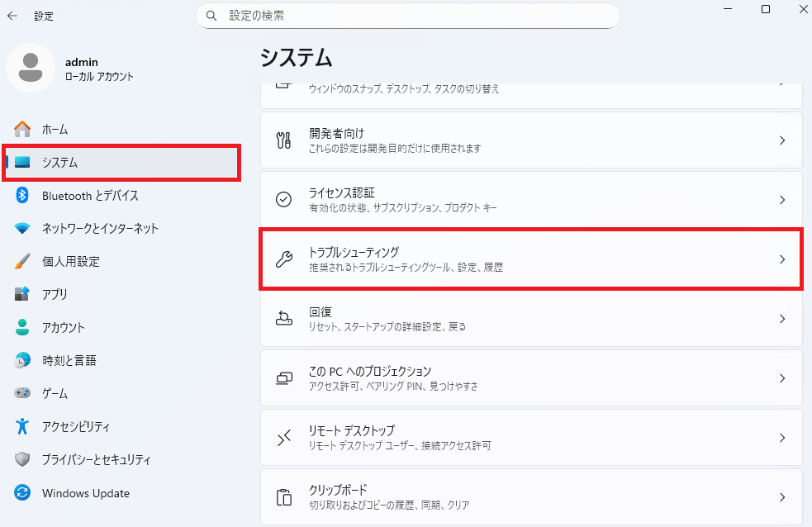Click the プライバシーとセキュリティ shield icon
Screen dimensions: 812x527
coord(22,459)
